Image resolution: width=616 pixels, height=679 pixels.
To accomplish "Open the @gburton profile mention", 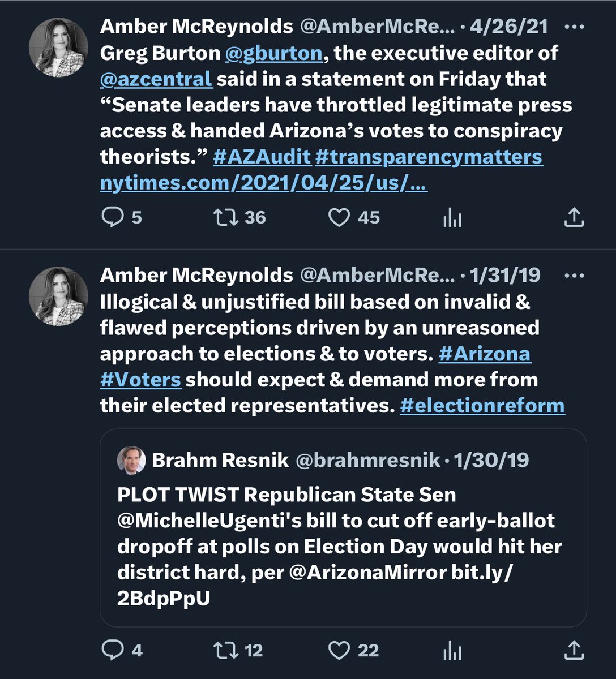I will tap(273, 53).
